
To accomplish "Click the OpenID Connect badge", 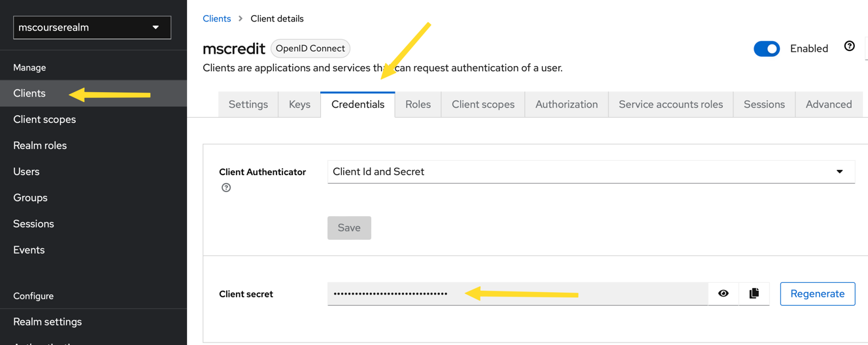I will tap(310, 48).
